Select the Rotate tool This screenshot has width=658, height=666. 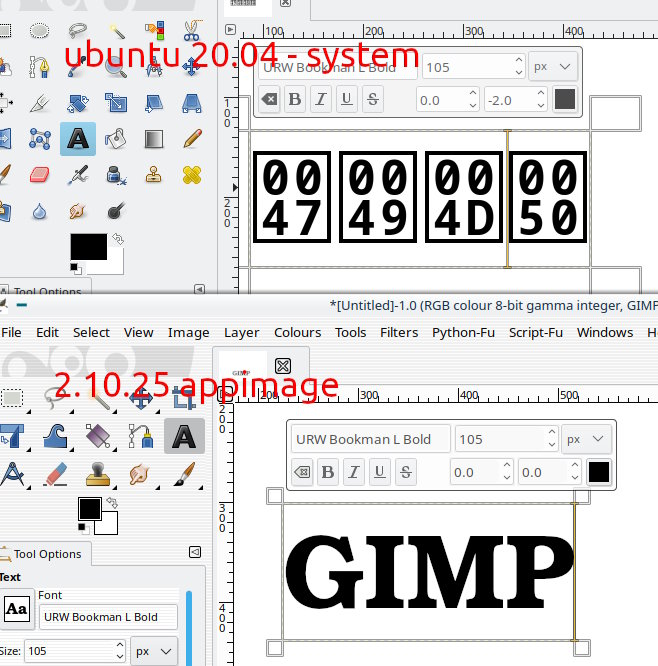77,103
